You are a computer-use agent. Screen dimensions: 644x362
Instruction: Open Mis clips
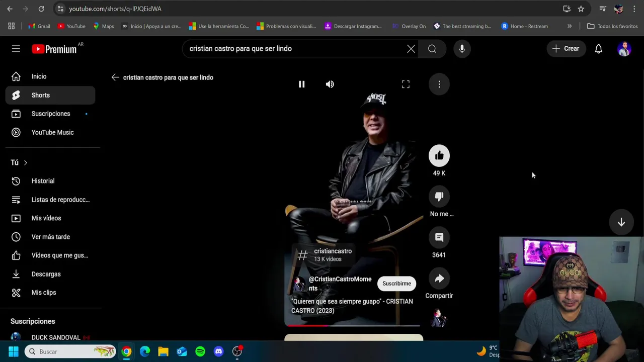[50, 293]
